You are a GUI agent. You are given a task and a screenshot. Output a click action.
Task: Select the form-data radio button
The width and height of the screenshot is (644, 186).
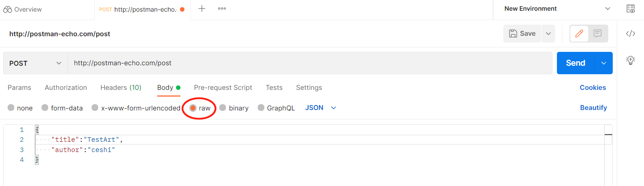pos(45,108)
